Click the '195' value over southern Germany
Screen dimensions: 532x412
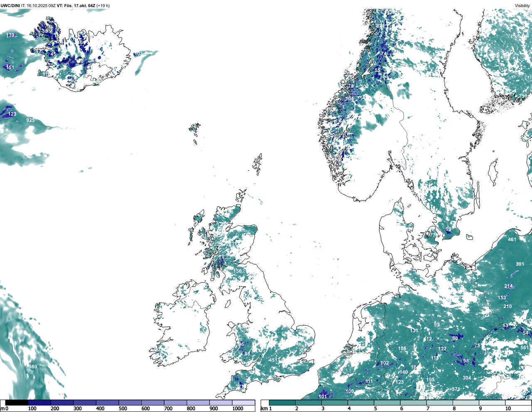coord(430,380)
